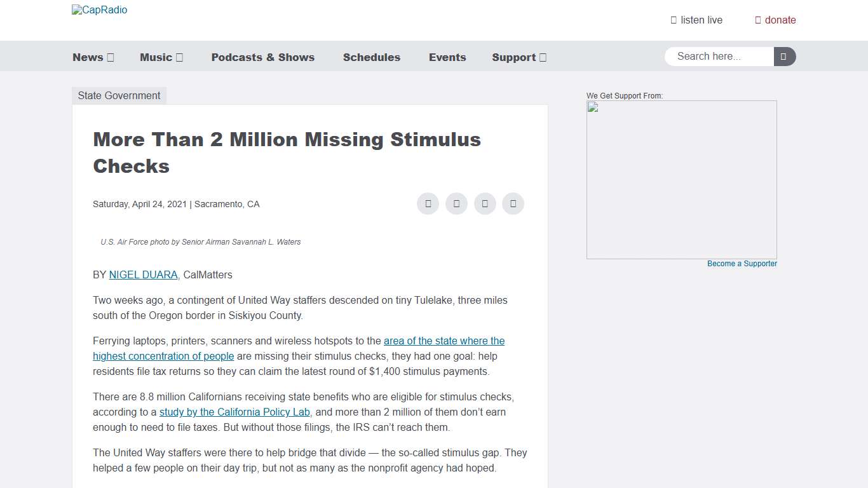Click the search magnifier button
The image size is (868, 488).
point(785,57)
